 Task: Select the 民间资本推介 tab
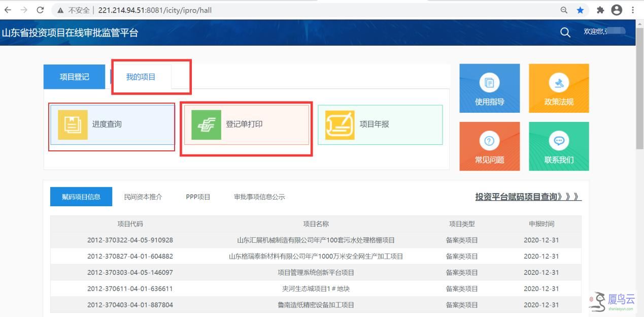pyautogui.click(x=143, y=197)
